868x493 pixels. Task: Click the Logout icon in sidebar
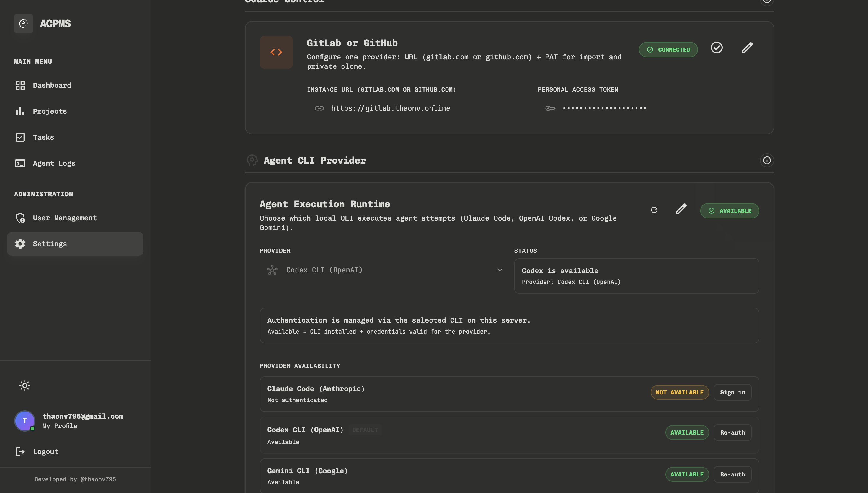pyautogui.click(x=20, y=451)
